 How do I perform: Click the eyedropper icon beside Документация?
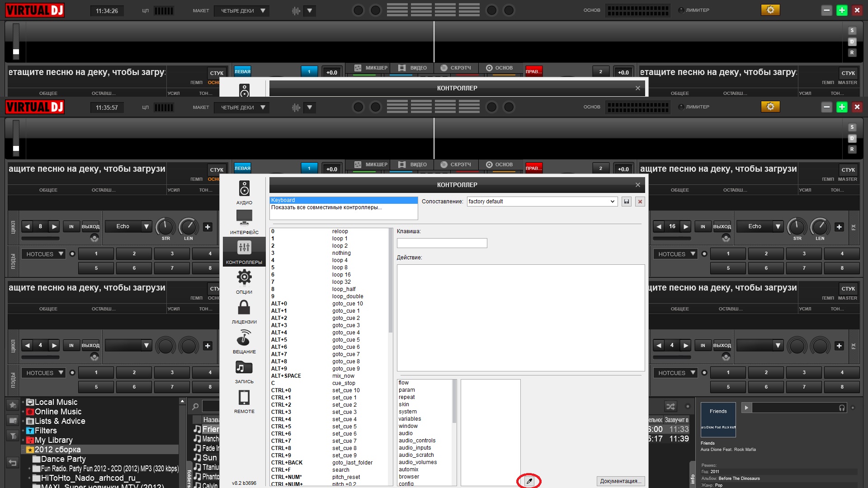(529, 481)
